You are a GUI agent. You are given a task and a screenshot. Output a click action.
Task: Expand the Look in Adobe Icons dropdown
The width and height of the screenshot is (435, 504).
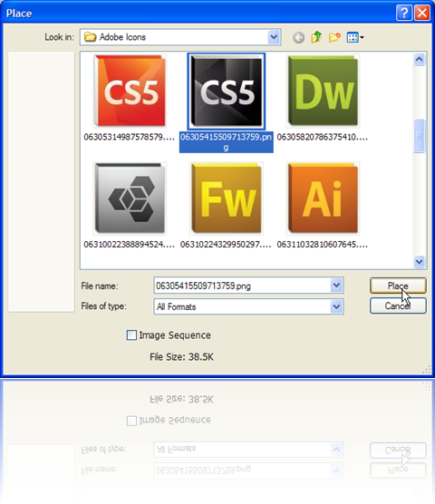point(274,37)
